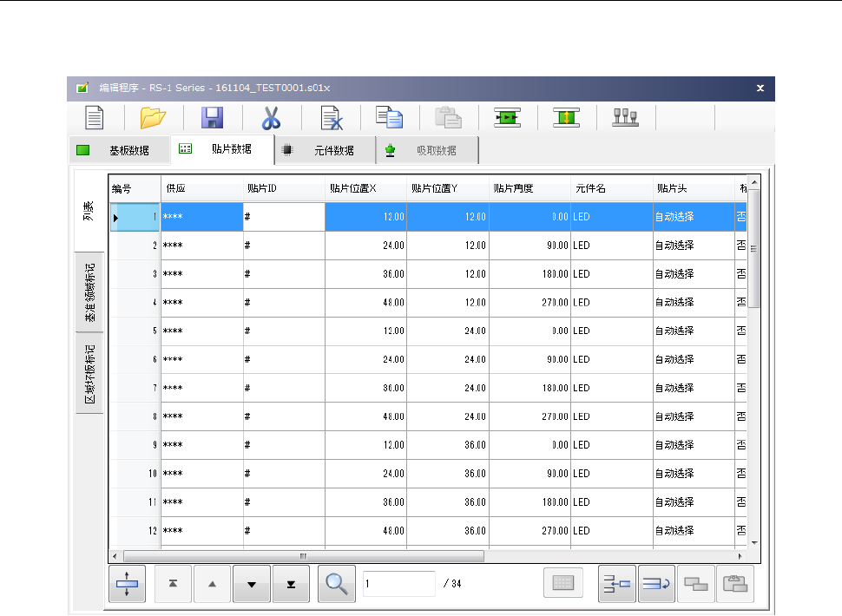Click the green board horizontal arrows icon
Screen dimensions: 842x616
tap(508, 118)
